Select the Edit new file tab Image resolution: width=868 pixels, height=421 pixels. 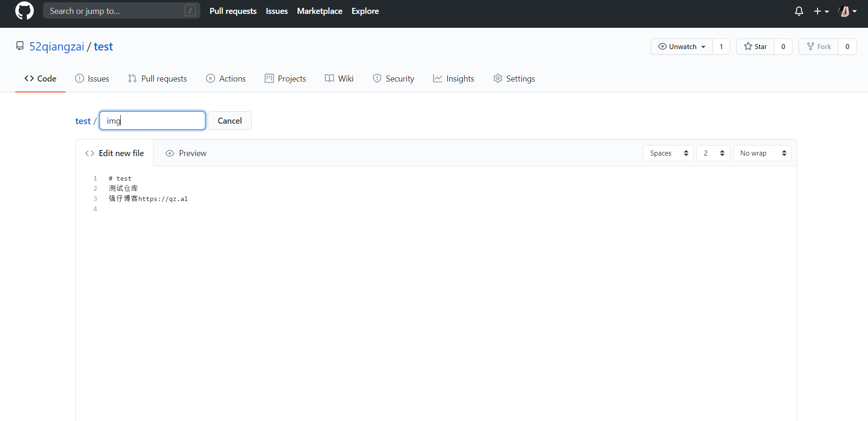pos(115,153)
